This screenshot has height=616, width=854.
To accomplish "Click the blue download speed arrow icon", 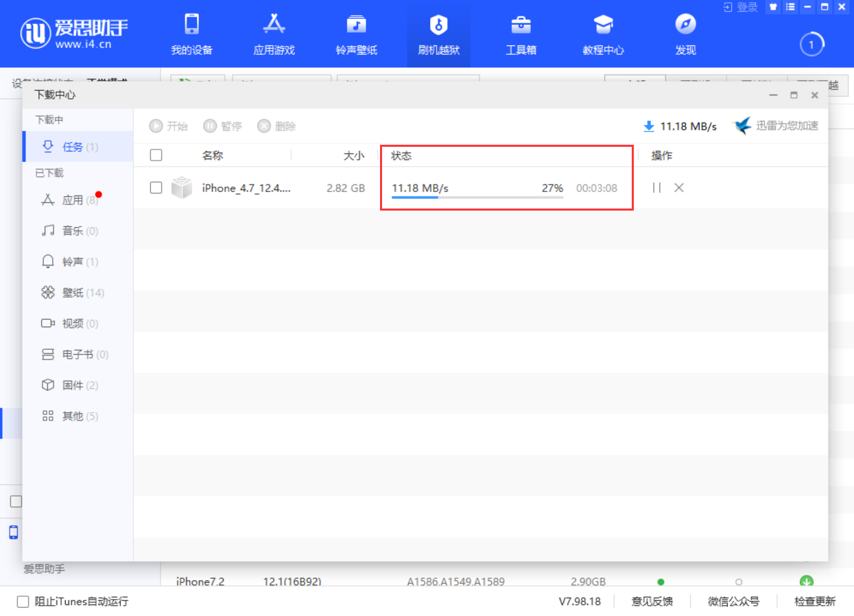I will click(x=649, y=126).
